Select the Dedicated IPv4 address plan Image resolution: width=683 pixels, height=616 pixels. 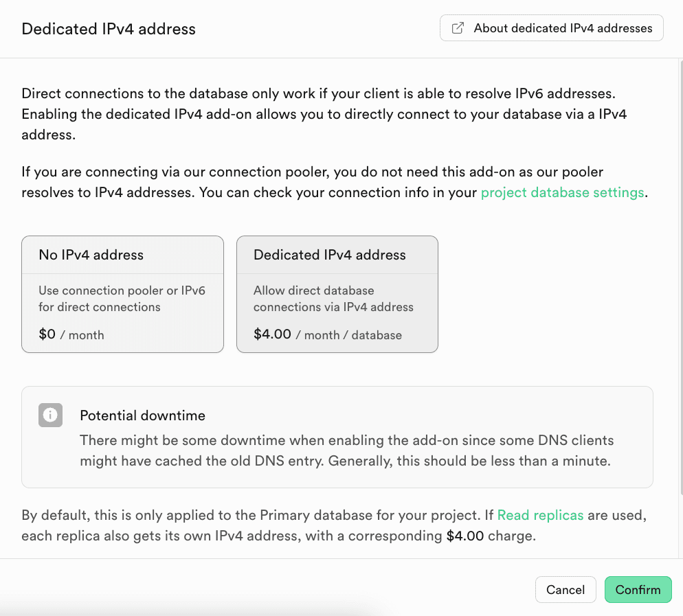(337, 294)
